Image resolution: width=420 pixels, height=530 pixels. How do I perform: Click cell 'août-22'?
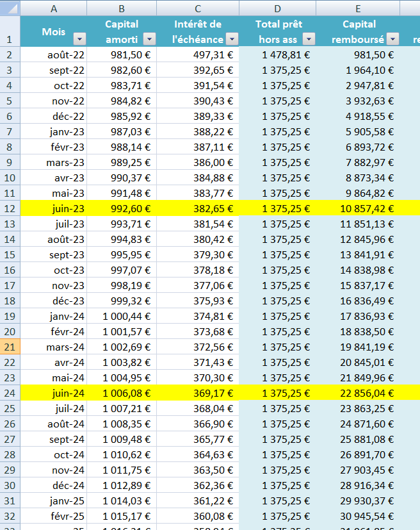[x=54, y=54]
